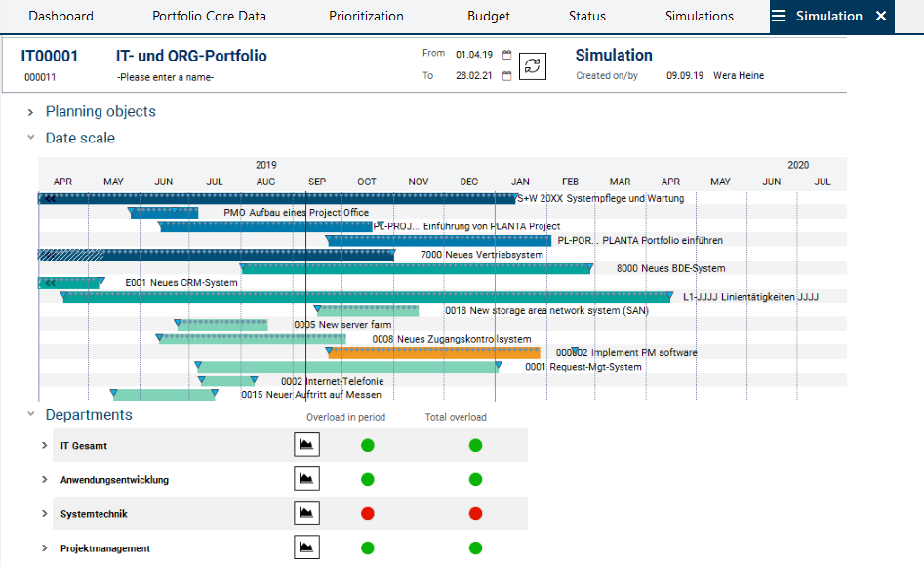The image size is (924, 567).
Task: Select the orange Implement PM software bar
Action: point(434,353)
